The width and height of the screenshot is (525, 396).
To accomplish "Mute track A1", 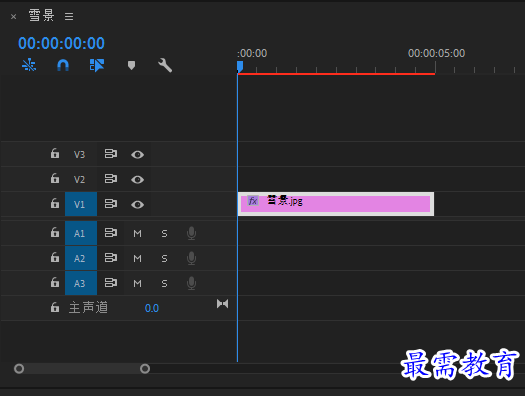I will (x=137, y=234).
